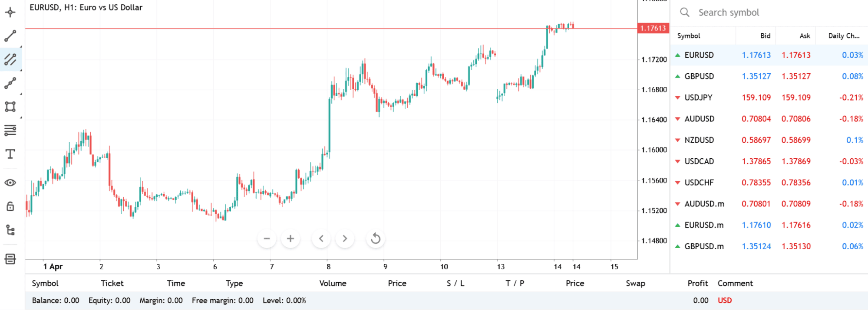Sort by Daily Change column header
This screenshot has width=868, height=310.
tap(843, 36)
